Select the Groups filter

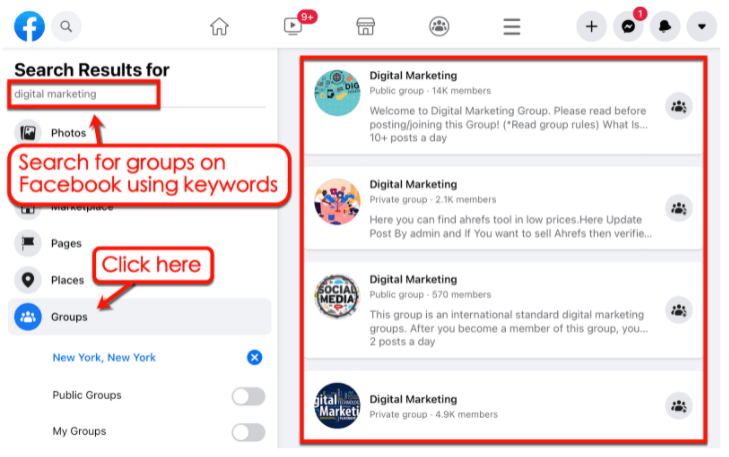pyautogui.click(x=139, y=317)
